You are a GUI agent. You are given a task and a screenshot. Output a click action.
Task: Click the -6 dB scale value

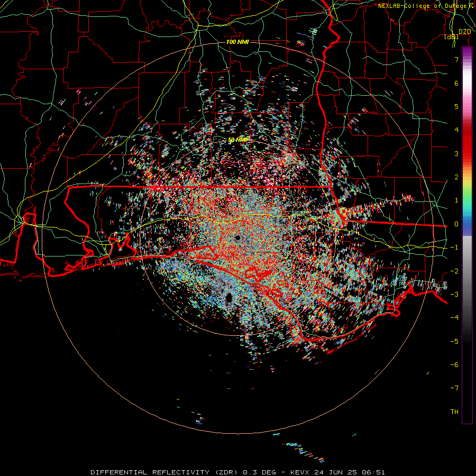coord(454,365)
